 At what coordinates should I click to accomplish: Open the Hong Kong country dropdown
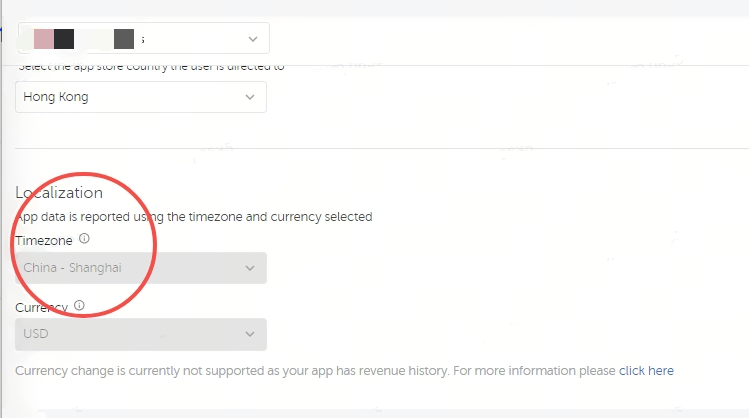pyautogui.click(x=141, y=97)
